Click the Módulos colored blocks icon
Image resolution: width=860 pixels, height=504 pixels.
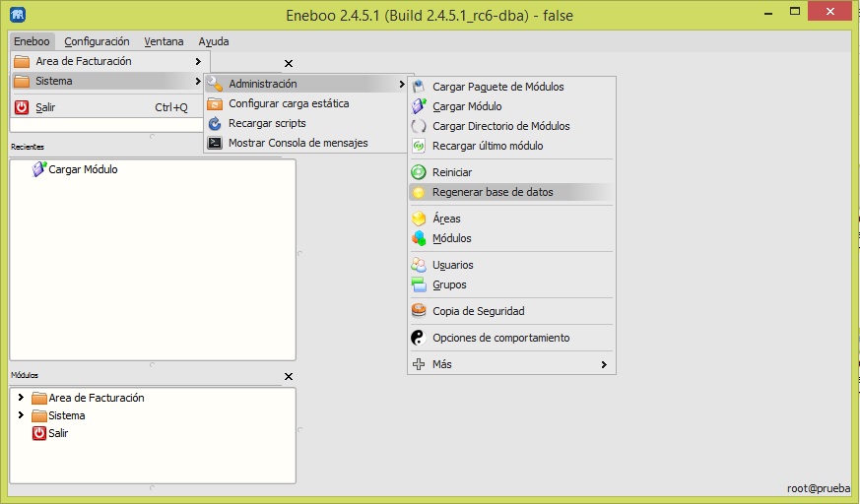419,238
